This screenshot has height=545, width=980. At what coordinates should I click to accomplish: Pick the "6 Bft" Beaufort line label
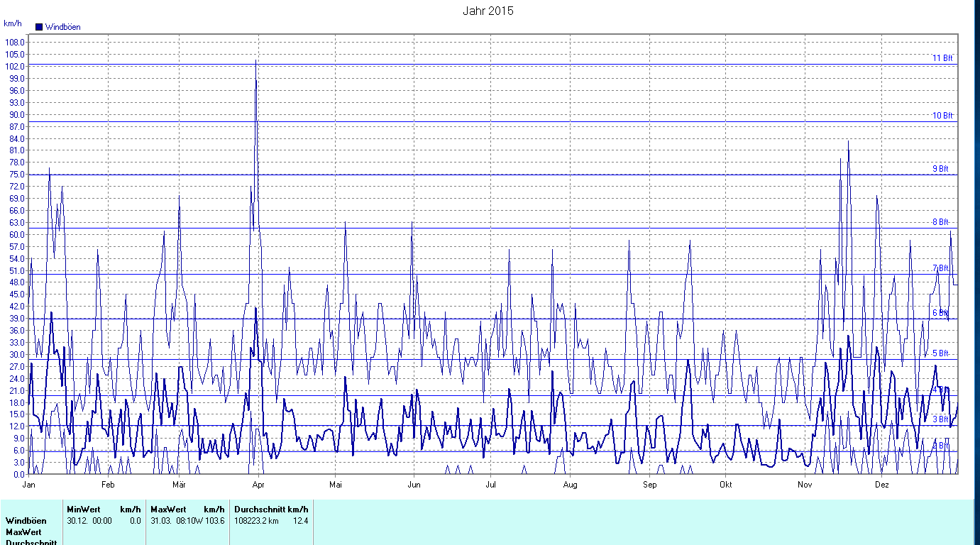(940, 313)
